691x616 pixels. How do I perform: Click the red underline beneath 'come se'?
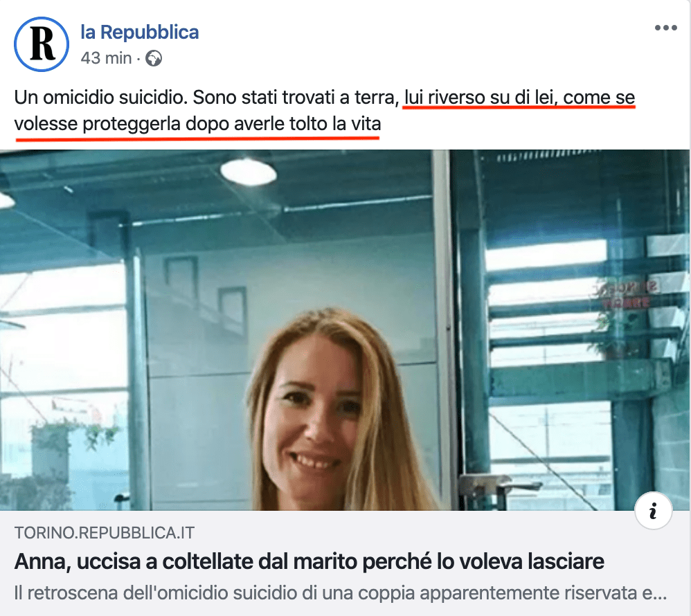[600, 107]
